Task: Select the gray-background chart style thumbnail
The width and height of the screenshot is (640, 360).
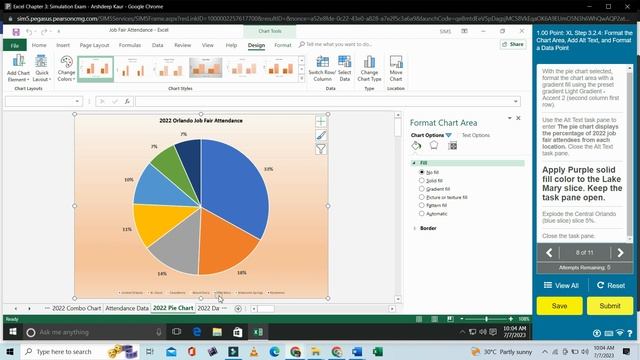Action: tap(206, 68)
